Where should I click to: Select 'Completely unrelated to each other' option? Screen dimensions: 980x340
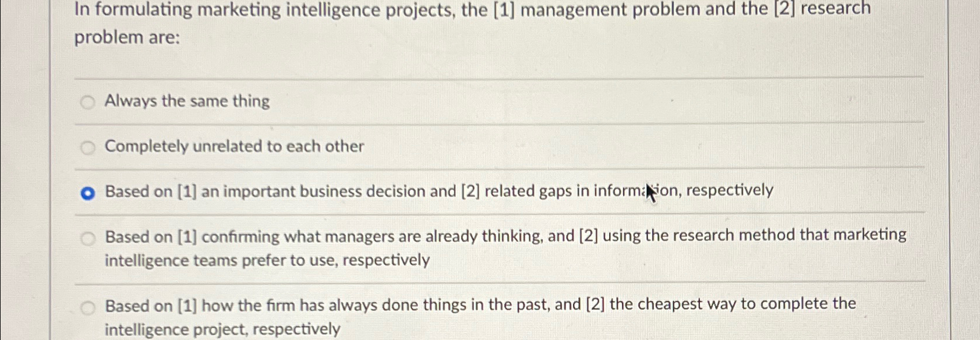point(87,148)
